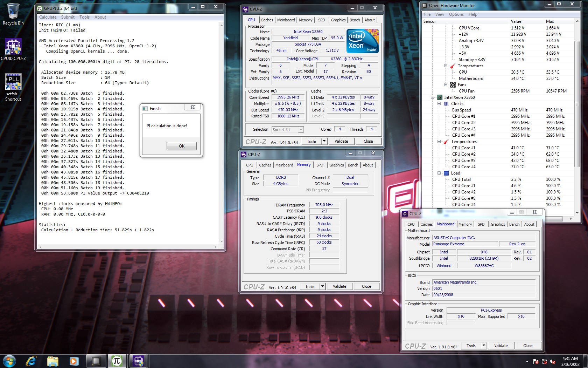Image resolution: width=588 pixels, height=368 pixels.
Task: Open the Options menu in Open Hardware Monitor
Action: pyautogui.click(x=456, y=14)
